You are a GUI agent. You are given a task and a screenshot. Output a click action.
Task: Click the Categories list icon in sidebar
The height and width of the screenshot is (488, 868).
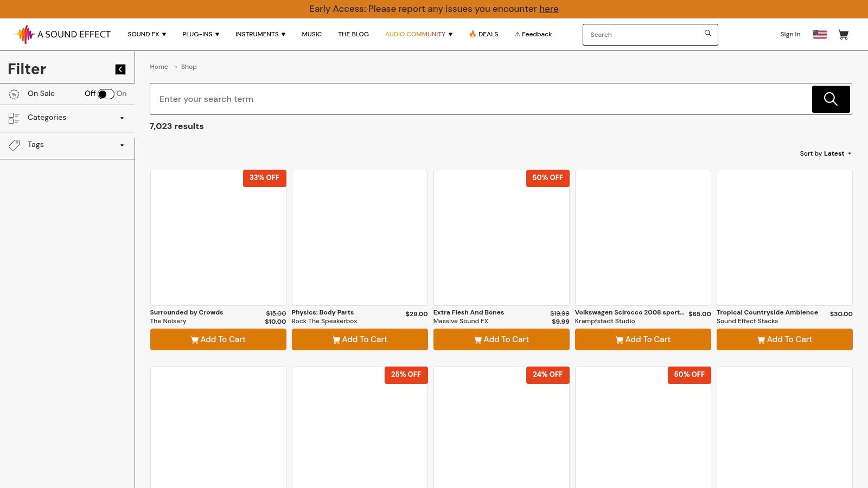click(x=14, y=118)
